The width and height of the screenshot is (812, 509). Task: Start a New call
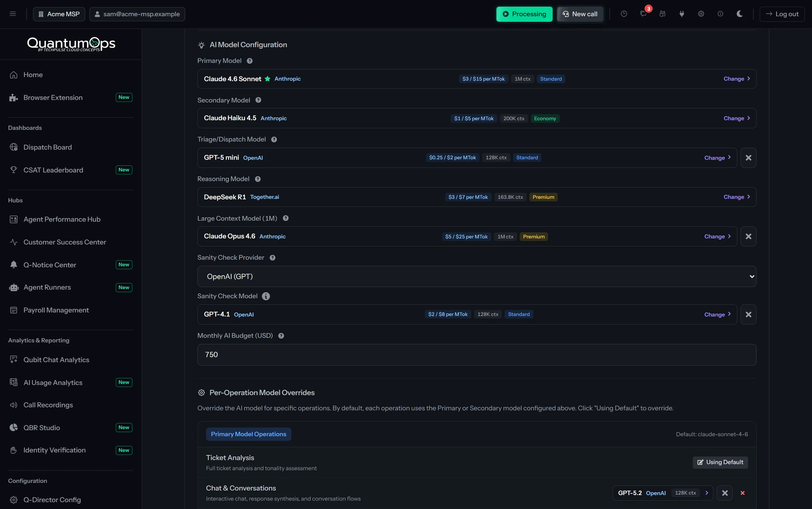(x=580, y=14)
